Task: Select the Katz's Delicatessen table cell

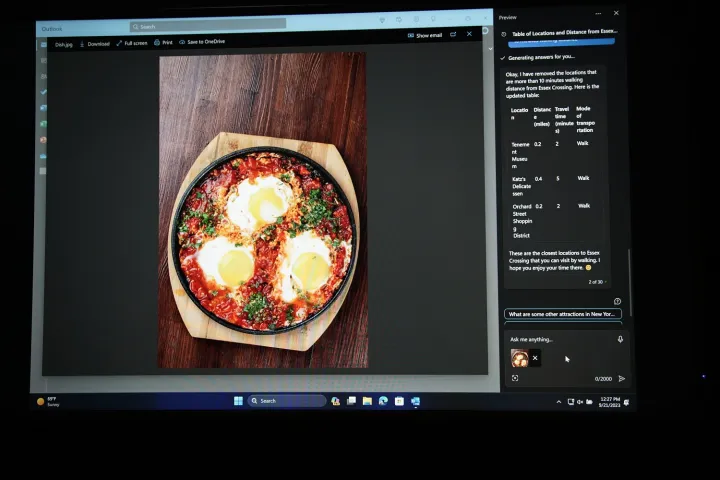Action: [522, 186]
